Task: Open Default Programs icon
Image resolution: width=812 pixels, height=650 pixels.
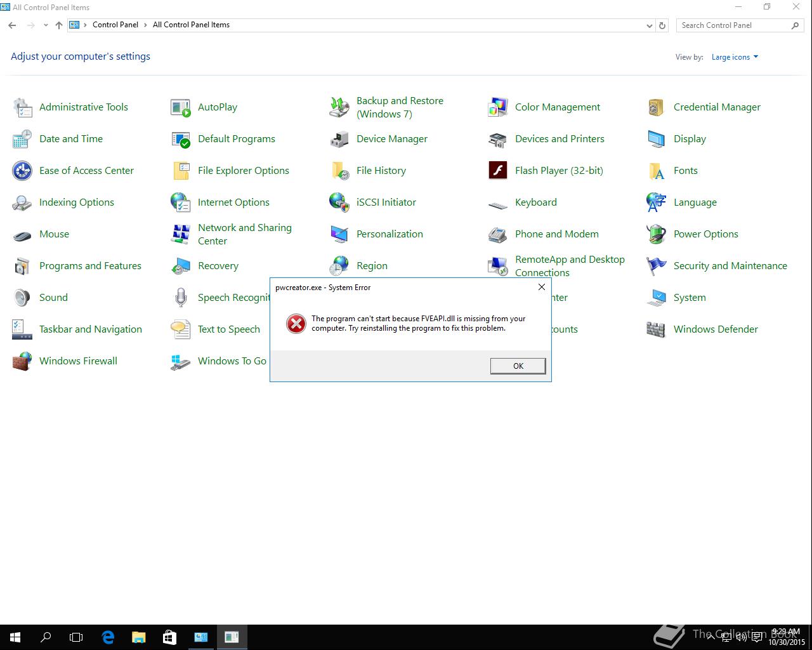Action: [x=181, y=139]
